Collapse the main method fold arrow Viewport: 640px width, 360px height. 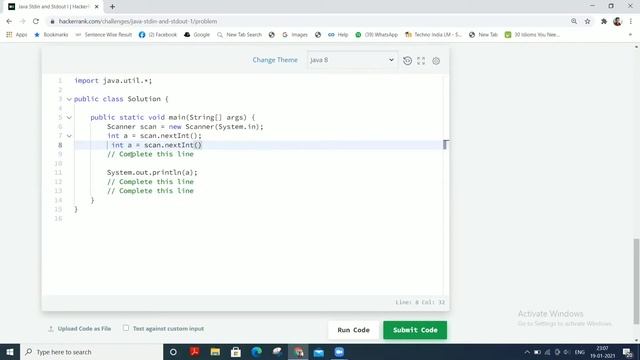click(69, 118)
